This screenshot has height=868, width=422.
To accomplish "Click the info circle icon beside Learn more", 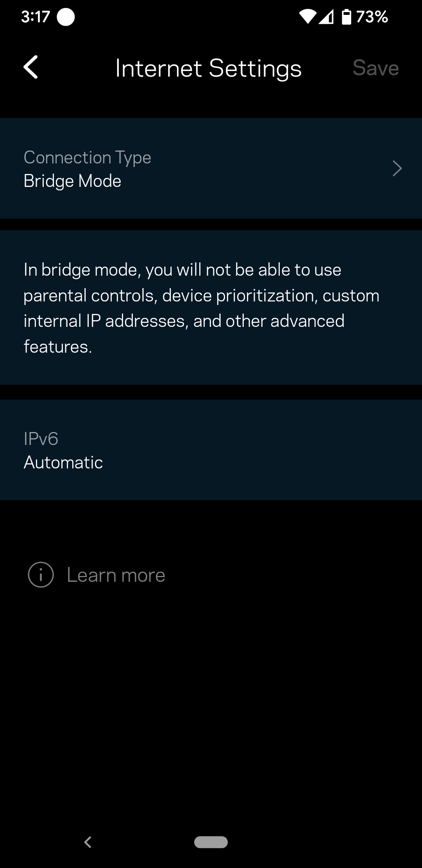I will (41, 575).
